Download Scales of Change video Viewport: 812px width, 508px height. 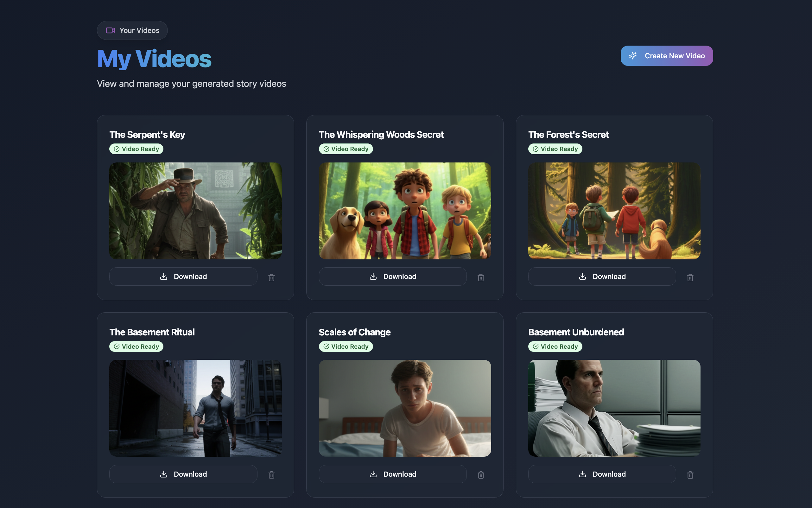(x=392, y=474)
